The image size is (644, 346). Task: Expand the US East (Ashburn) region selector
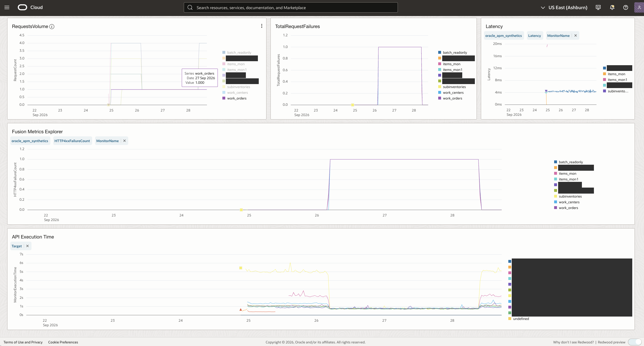(564, 7)
